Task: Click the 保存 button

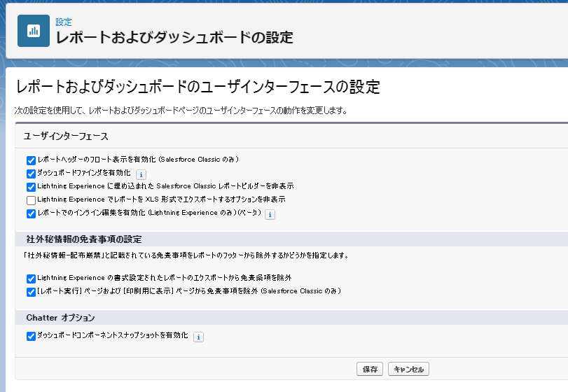Action: pos(370,369)
